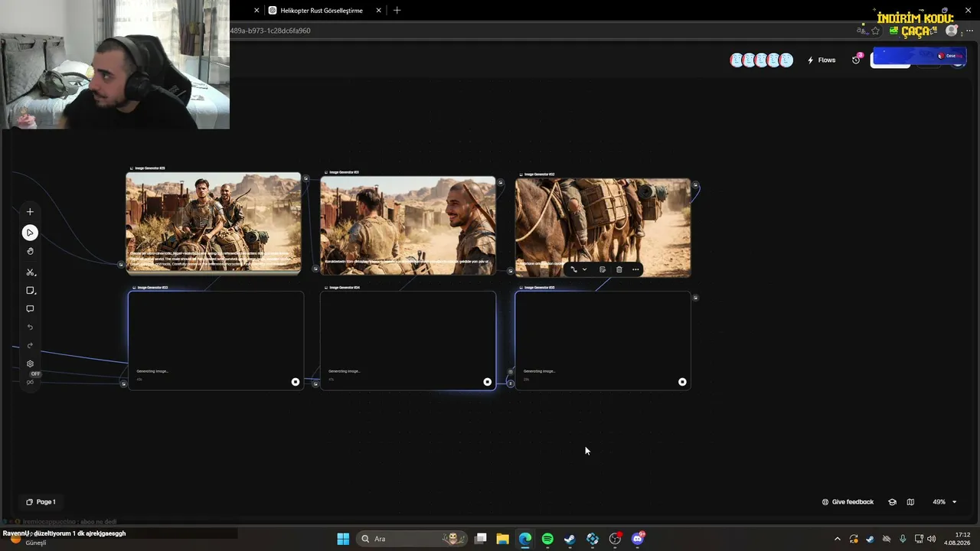
Task: Expand the connector type chevron in node toolbar
Action: tap(584, 269)
